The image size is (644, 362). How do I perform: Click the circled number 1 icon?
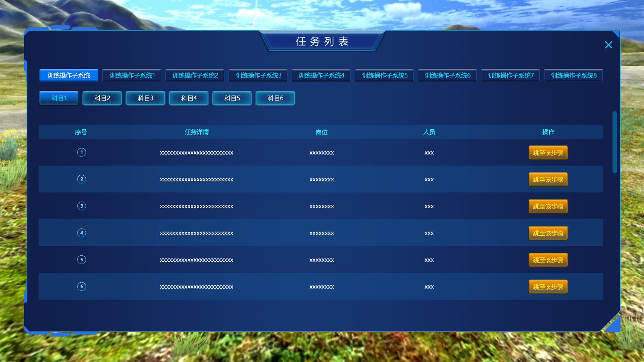82,153
